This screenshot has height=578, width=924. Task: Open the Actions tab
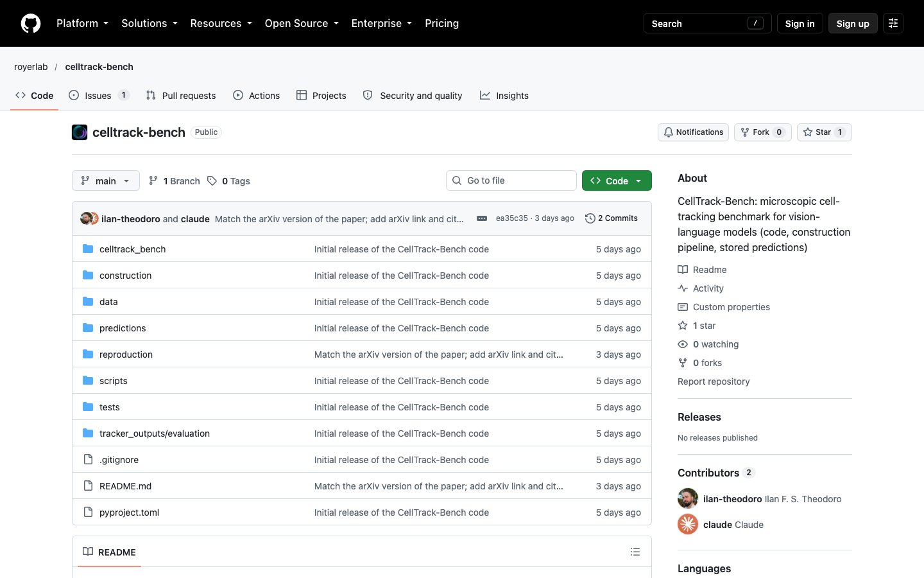[256, 95]
